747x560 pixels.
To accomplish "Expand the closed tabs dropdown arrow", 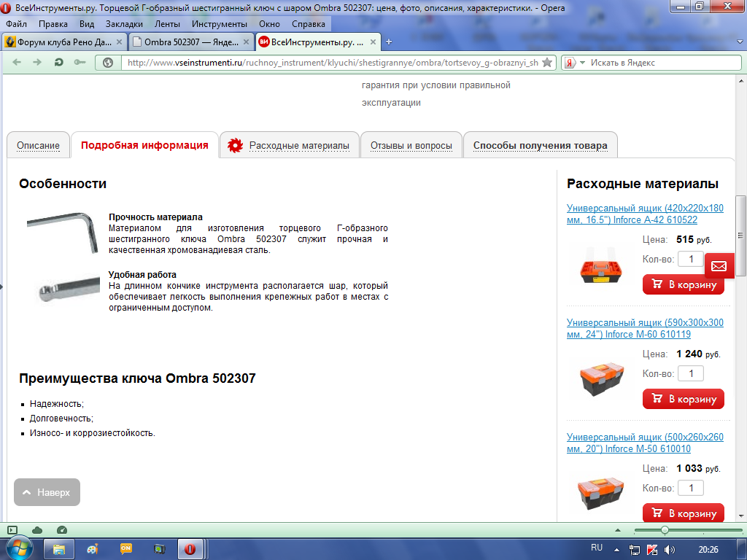I will point(740,42).
